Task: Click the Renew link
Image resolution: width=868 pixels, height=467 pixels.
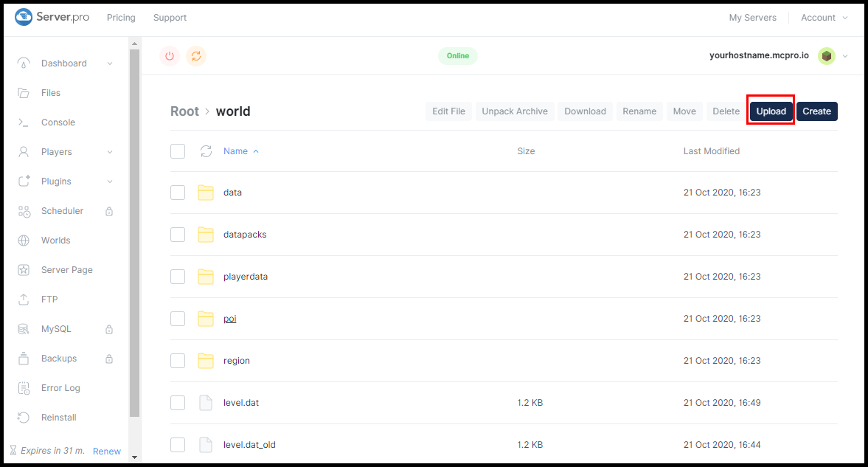Action: click(107, 452)
